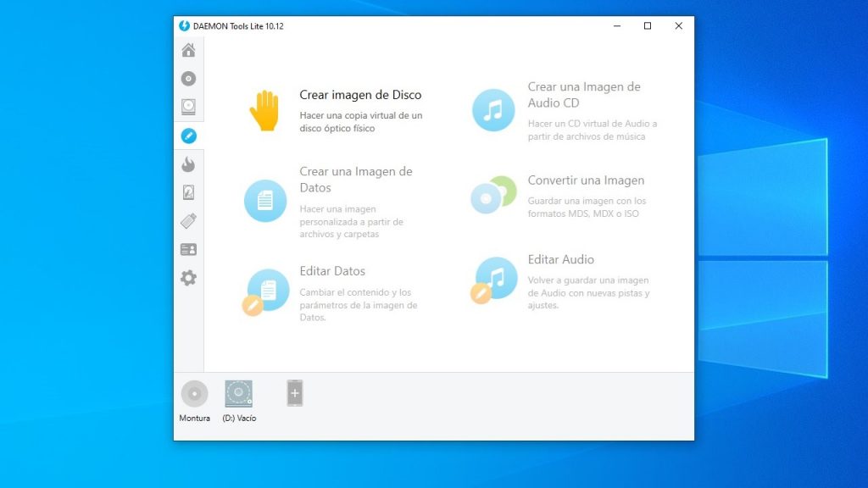Screen dimensions: 868x488
Task: Click the two-disc Convert Image icon
Action: [x=493, y=195]
